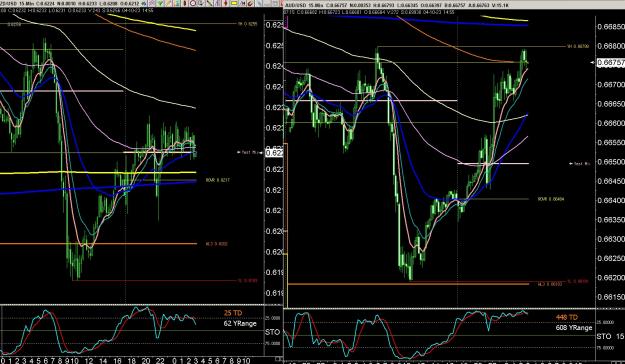The image size is (625, 364).
Task: Click the RMR label on AUD/USD chart
Action: 551,199
